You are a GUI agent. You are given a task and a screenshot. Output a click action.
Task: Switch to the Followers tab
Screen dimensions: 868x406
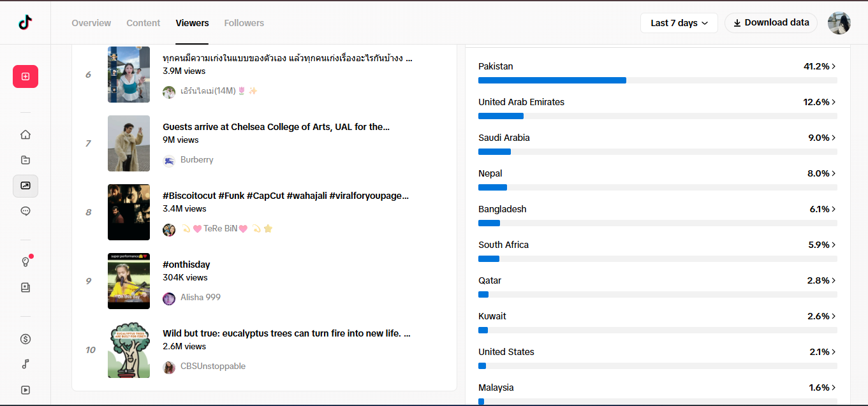(x=244, y=23)
